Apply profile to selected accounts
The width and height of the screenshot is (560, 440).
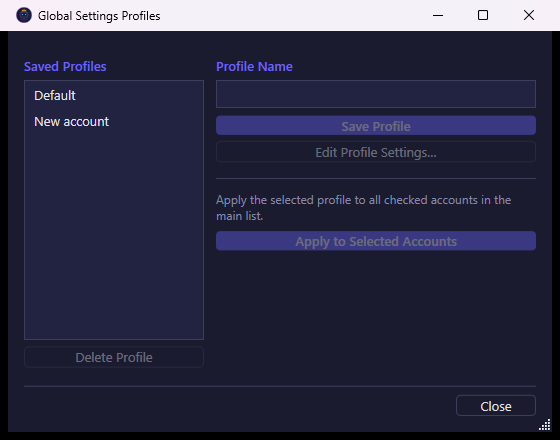point(376,241)
